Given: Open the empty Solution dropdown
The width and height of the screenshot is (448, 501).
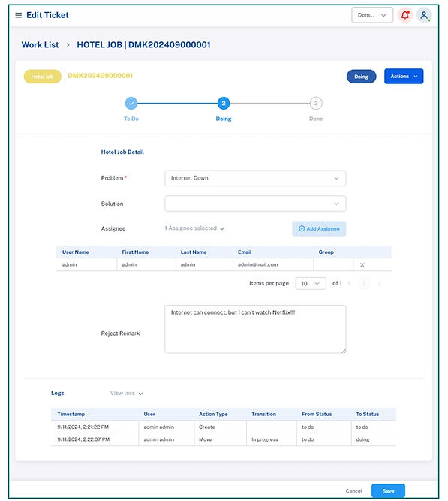Looking at the screenshot, I should pos(255,204).
